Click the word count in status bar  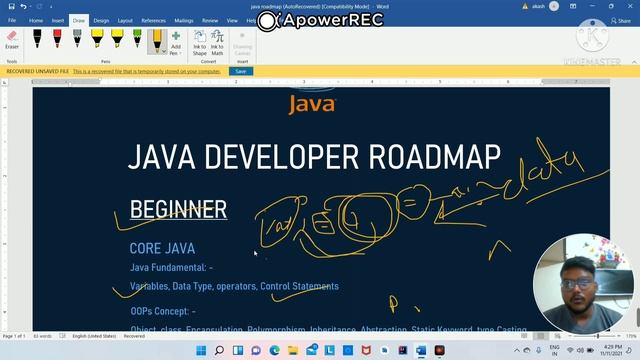coord(42,336)
